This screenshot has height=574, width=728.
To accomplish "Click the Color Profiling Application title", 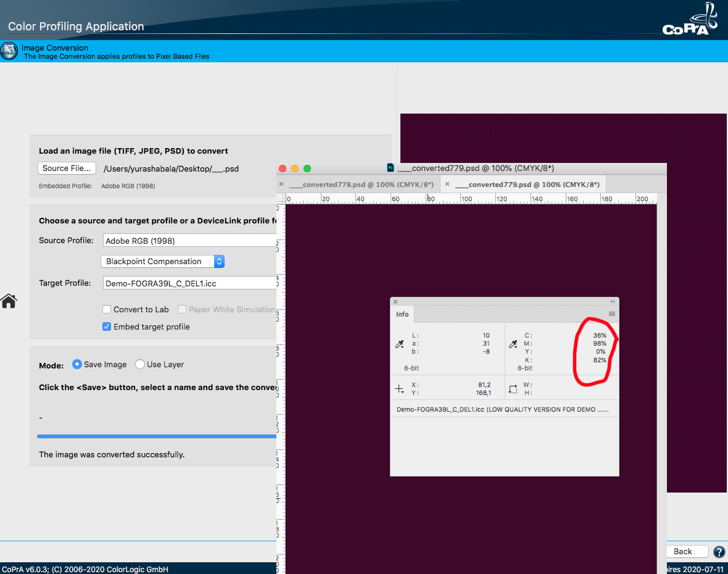I will coord(76,27).
